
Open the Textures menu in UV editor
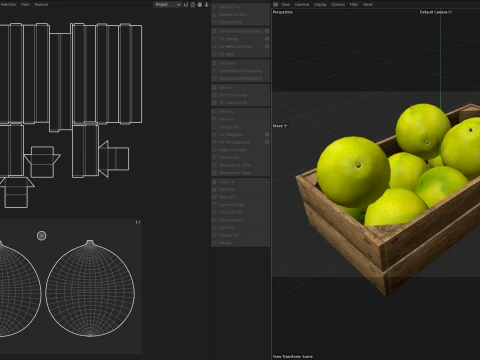[x=41, y=5]
